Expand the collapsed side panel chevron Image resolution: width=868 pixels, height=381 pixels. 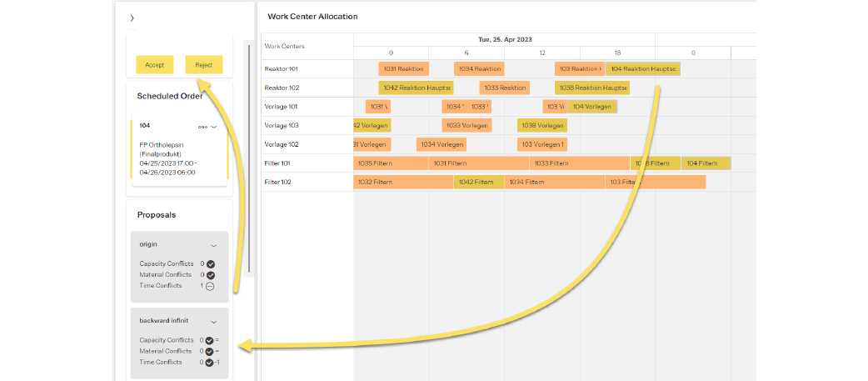(132, 18)
